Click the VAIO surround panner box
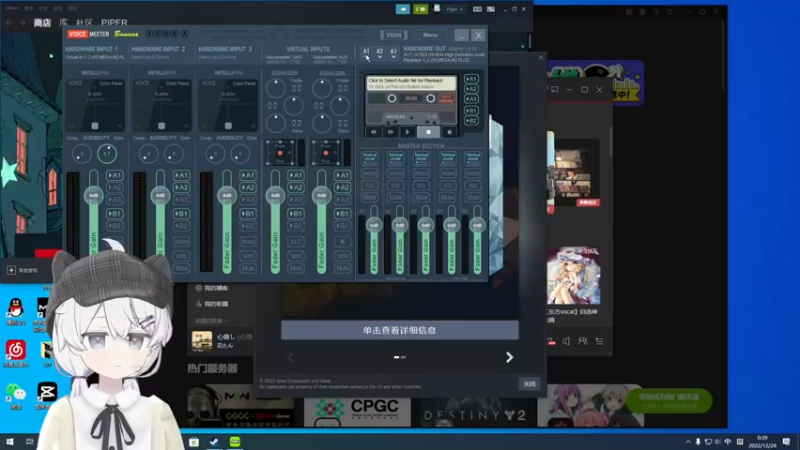The width and height of the screenshot is (800, 450). [x=280, y=153]
